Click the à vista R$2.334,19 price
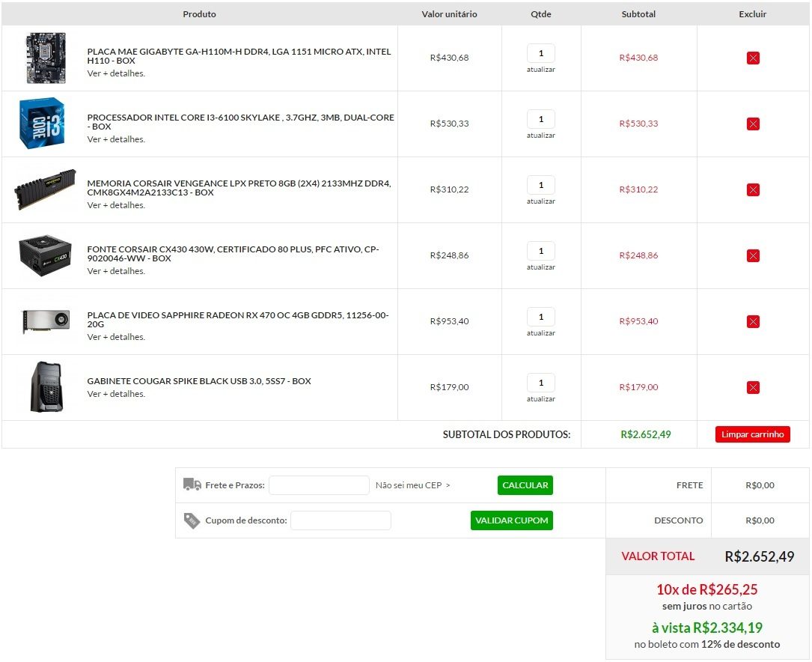The image size is (812, 662). pos(707,628)
